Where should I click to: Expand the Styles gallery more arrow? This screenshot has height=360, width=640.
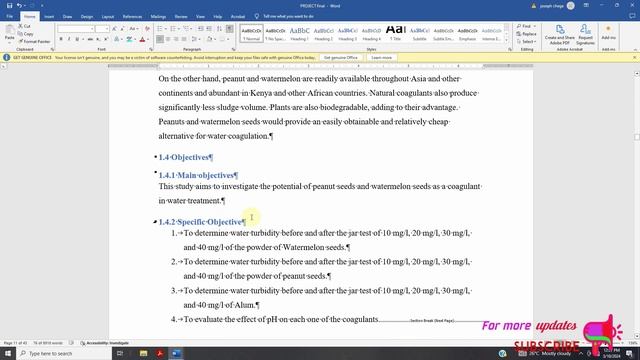pos(507,40)
